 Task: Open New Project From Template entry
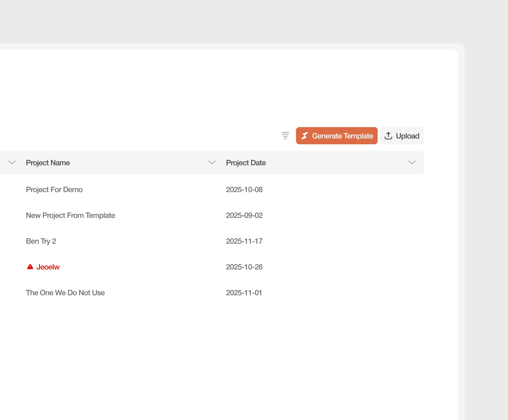(70, 215)
